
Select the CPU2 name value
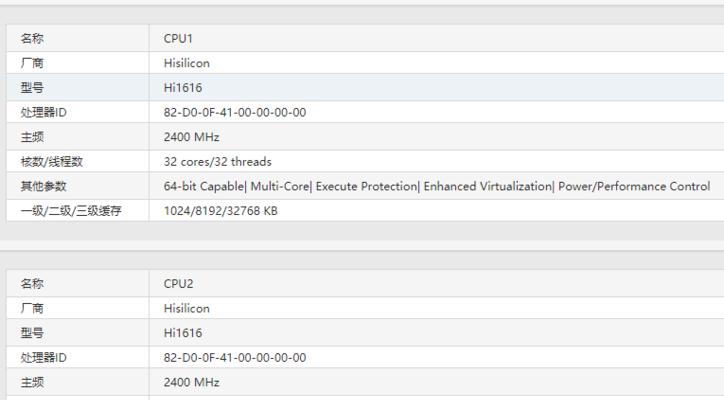[178, 284]
